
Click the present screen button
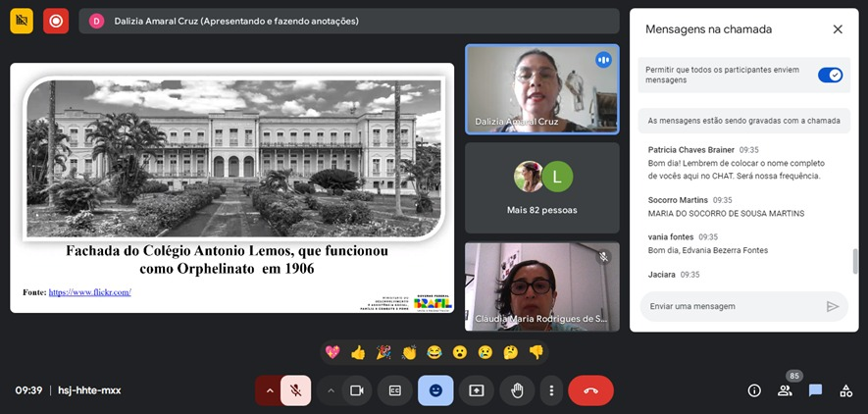[476, 390]
